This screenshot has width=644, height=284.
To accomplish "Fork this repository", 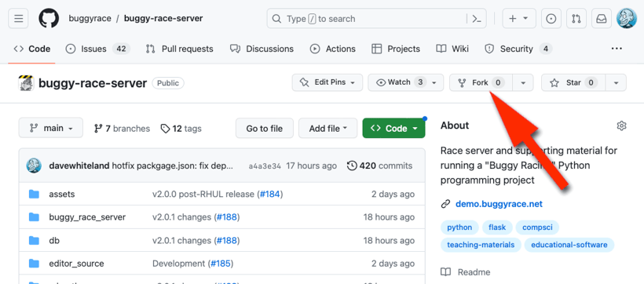I will tap(481, 82).
